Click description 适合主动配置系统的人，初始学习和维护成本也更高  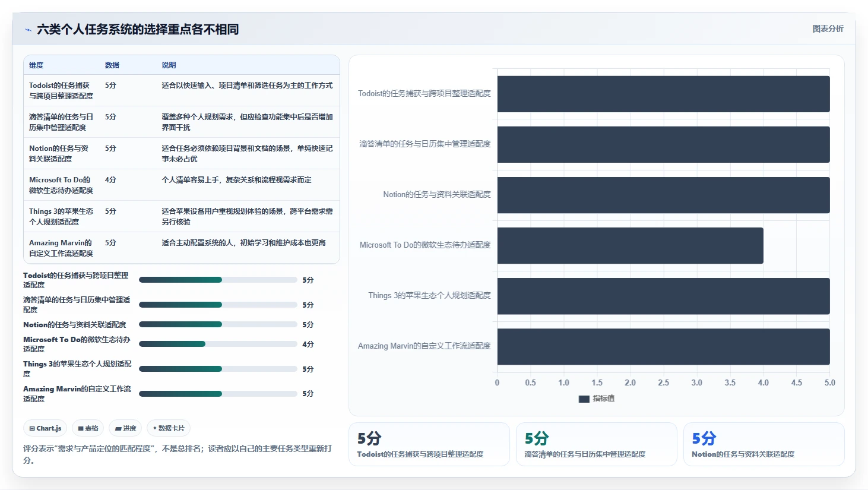[x=243, y=243]
